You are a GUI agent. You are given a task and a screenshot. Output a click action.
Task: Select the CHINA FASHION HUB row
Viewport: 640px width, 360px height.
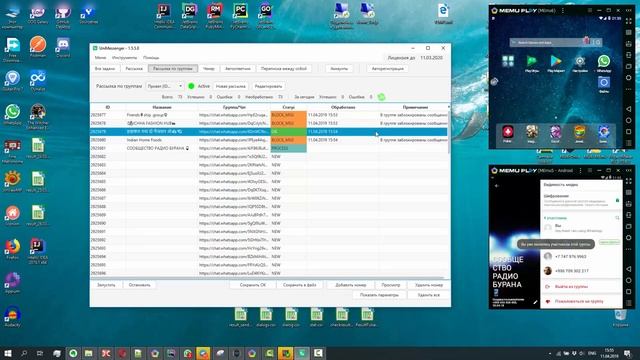tap(269, 123)
